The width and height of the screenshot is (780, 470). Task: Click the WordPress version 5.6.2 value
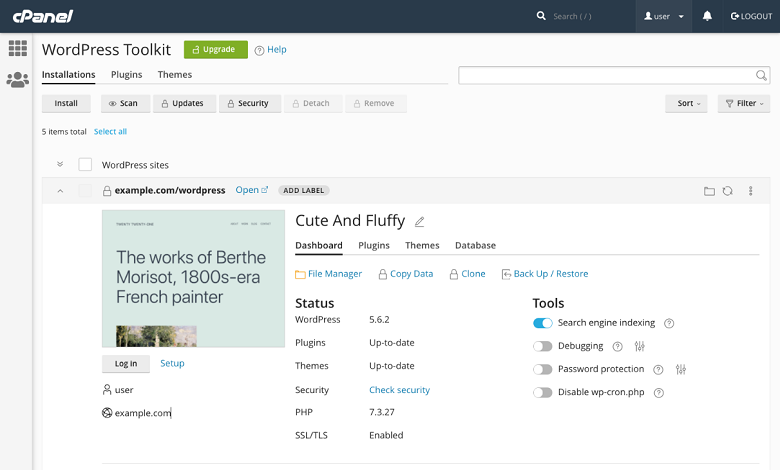point(379,320)
